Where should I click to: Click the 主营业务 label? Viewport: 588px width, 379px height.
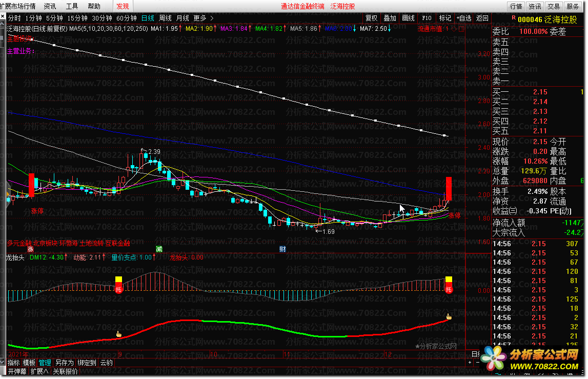tap(21, 51)
